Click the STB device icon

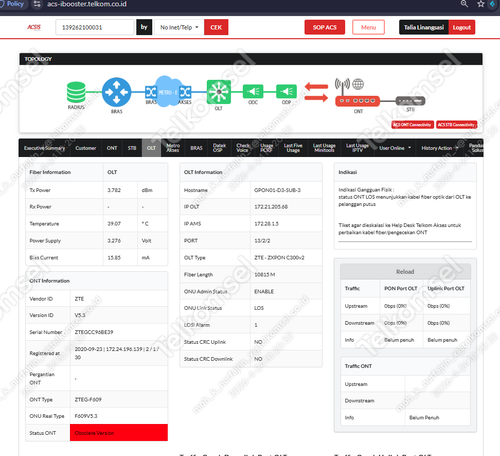point(410,101)
